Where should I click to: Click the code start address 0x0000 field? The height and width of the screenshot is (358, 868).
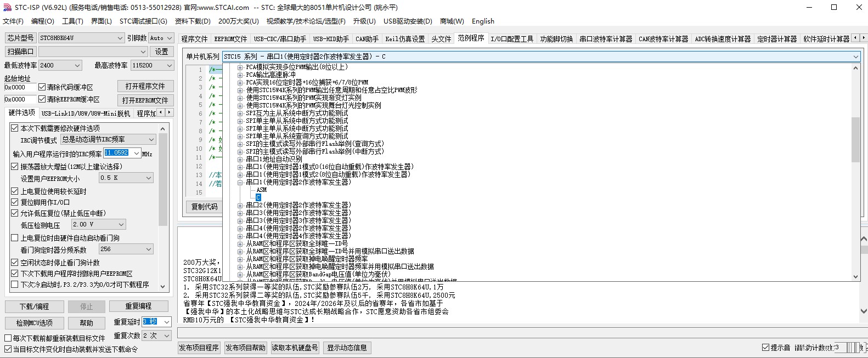pos(20,87)
